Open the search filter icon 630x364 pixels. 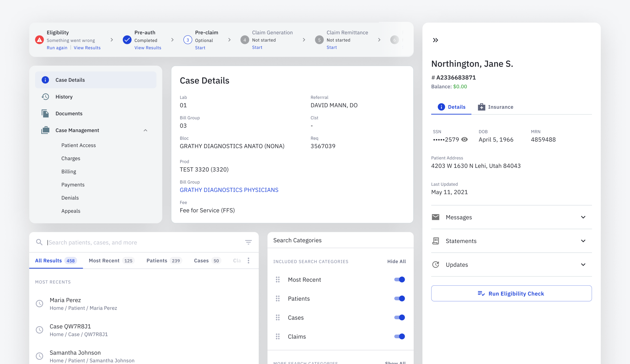[x=248, y=242]
